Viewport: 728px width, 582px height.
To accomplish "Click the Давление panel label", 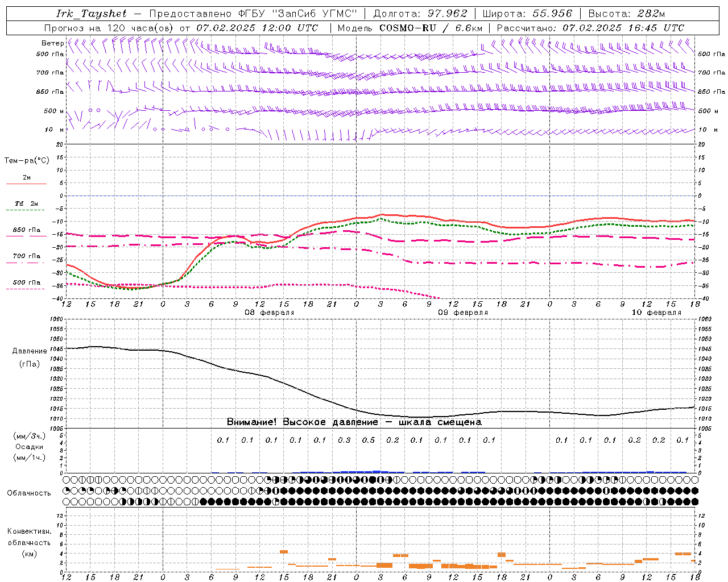I will pos(29,351).
